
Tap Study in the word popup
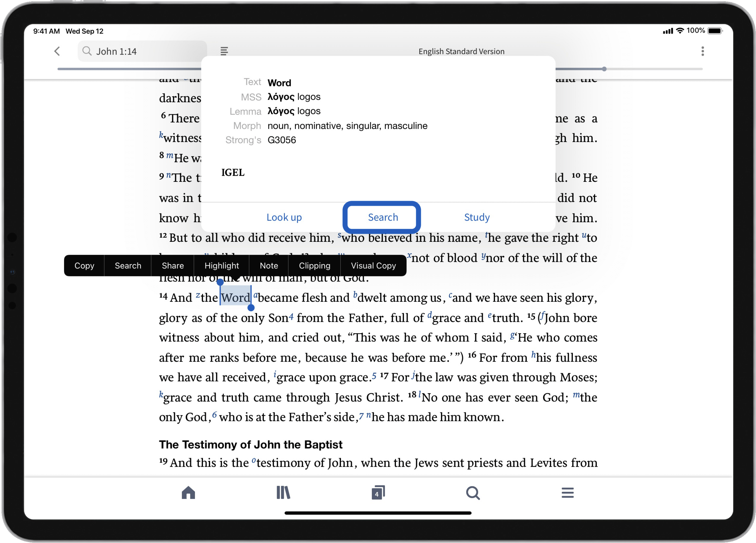(477, 217)
